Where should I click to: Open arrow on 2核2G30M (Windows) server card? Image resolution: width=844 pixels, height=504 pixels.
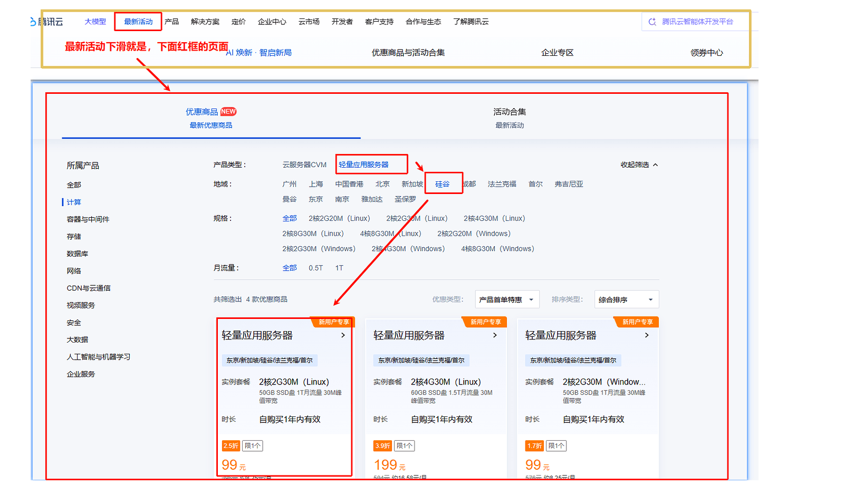tap(647, 335)
